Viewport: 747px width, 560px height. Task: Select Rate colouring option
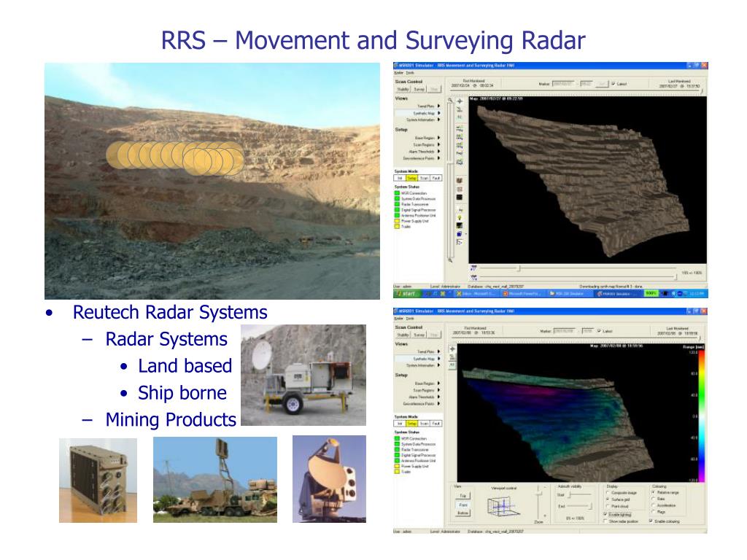pos(653,499)
